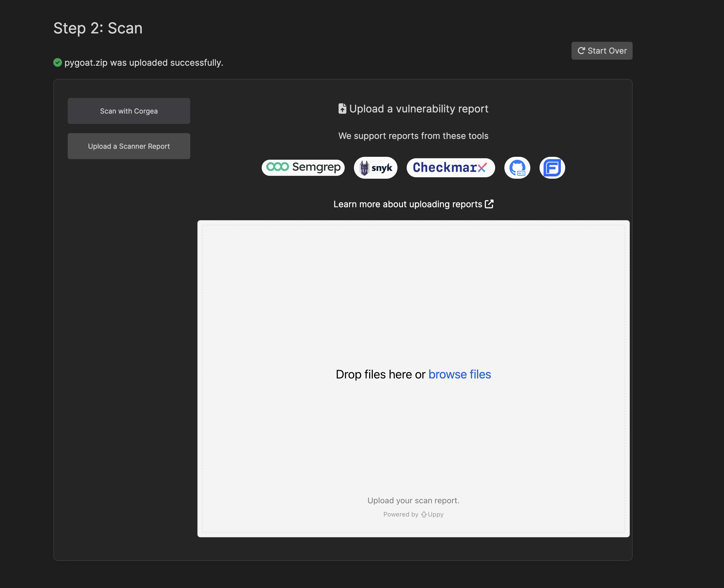
Task: Click the Drop files here upload area
Action: point(413,379)
